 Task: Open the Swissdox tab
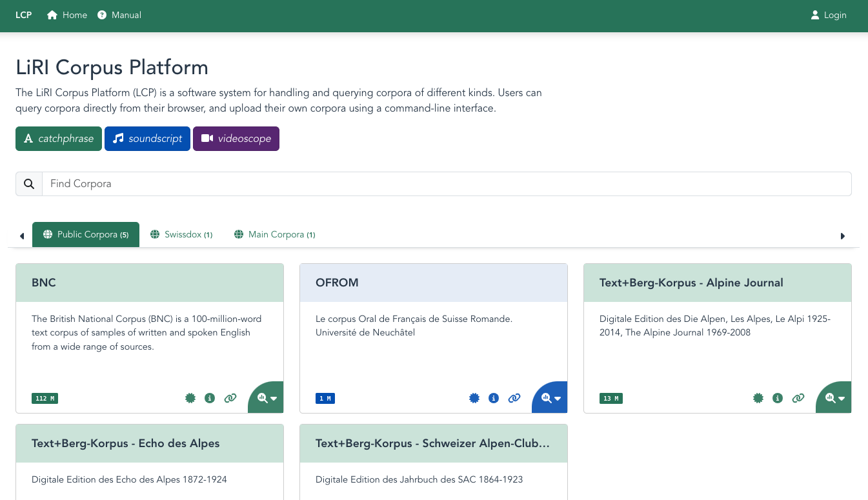(x=181, y=234)
